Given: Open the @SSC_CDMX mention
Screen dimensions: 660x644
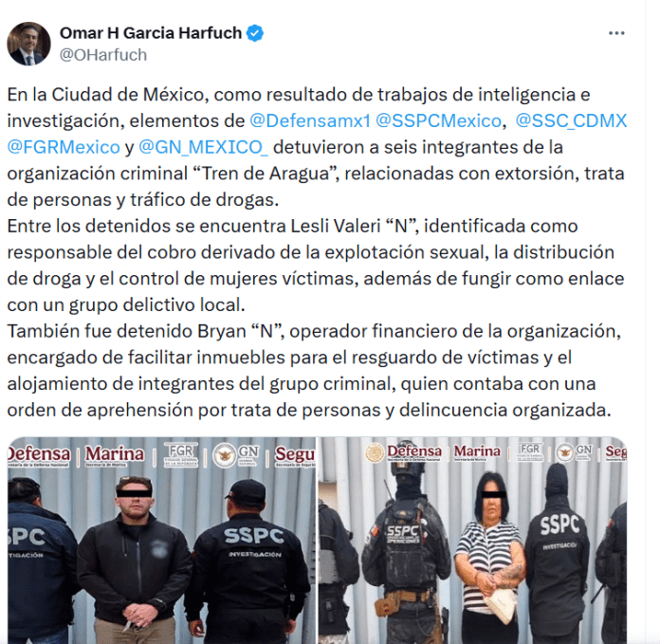Looking at the screenshot, I should [x=571, y=120].
